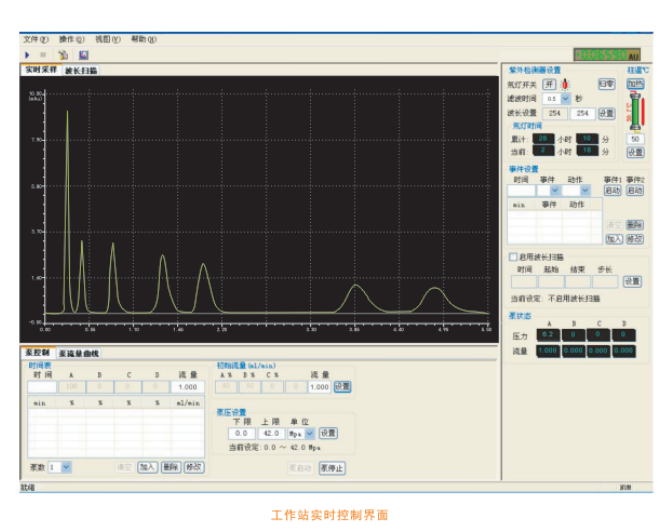The width and height of the screenshot is (672, 531).
Task: Switch to the 实时采样 tab
Action: (x=41, y=70)
